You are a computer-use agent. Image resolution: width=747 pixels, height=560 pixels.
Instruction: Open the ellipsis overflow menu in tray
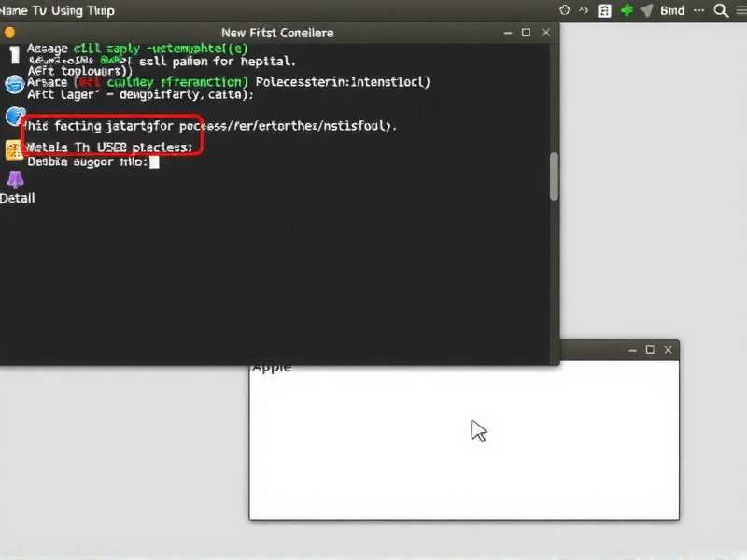click(x=698, y=10)
